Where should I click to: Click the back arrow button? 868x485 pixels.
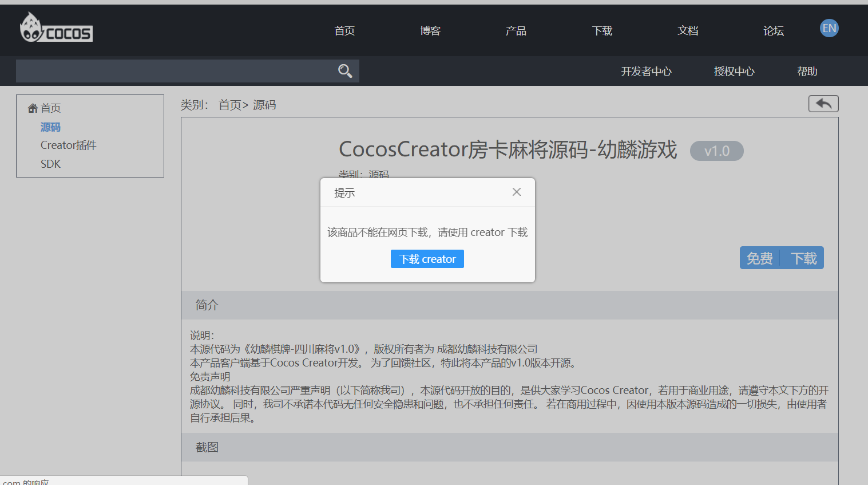click(x=823, y=104)
